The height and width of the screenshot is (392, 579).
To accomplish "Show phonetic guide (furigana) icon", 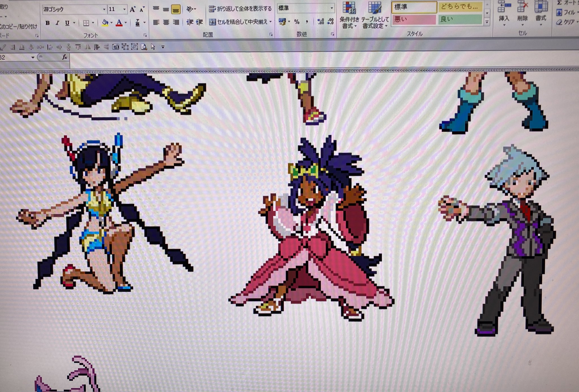I will click(x=137, y=23).
